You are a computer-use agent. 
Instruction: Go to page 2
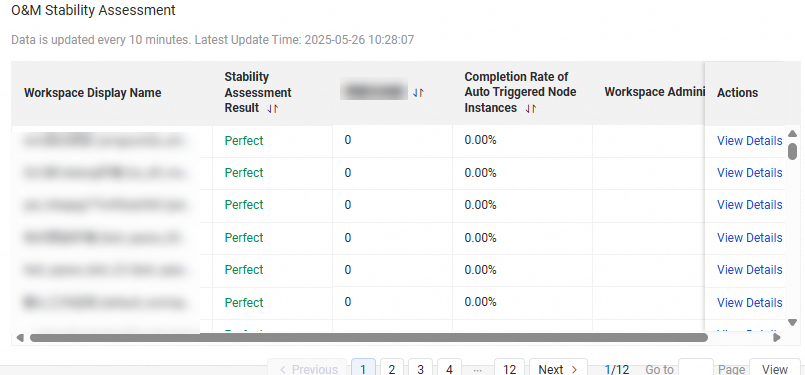392,368
